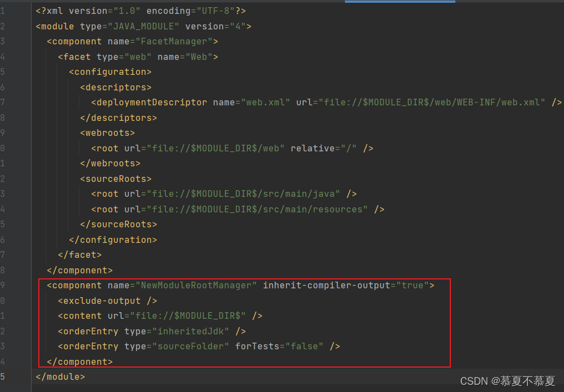Click the opening <module tag name
The width and height of the screenshot is (564, 392).
click(55, 26)
